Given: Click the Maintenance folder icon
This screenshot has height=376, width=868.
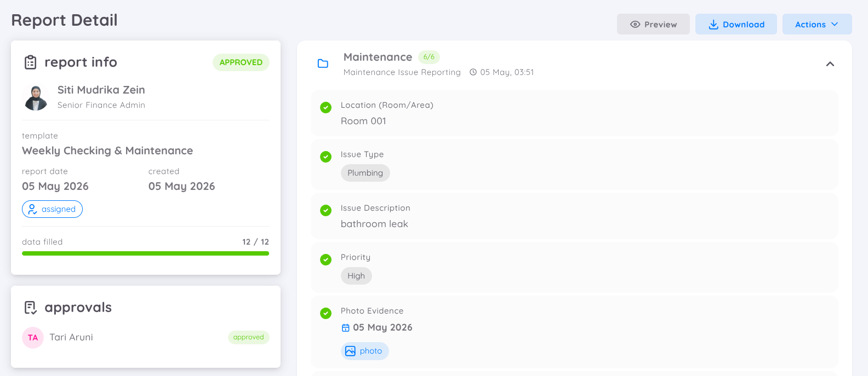Looking at the screenshot, I should click(x=323, y=63).
